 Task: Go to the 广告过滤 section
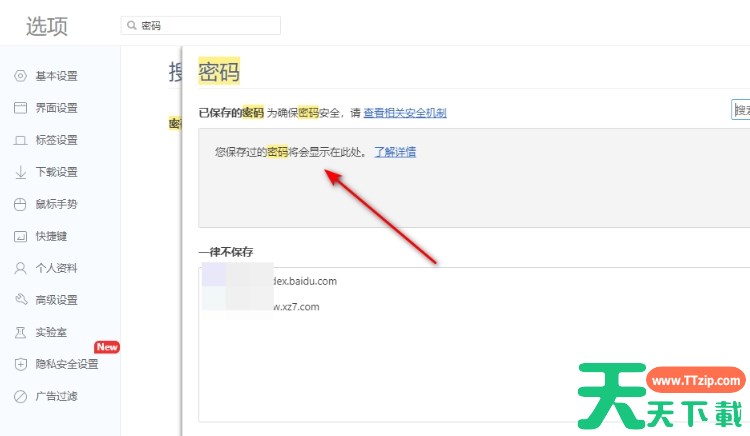click(56, 396)
